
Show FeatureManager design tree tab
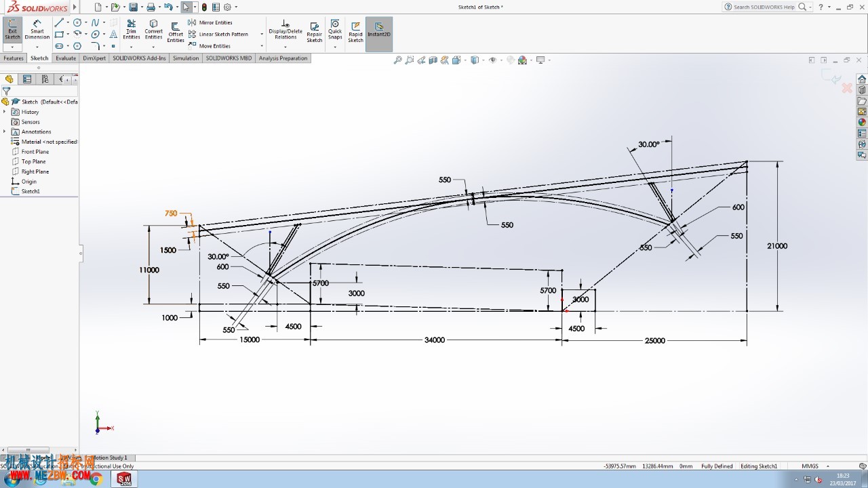(x=9, y=79)
